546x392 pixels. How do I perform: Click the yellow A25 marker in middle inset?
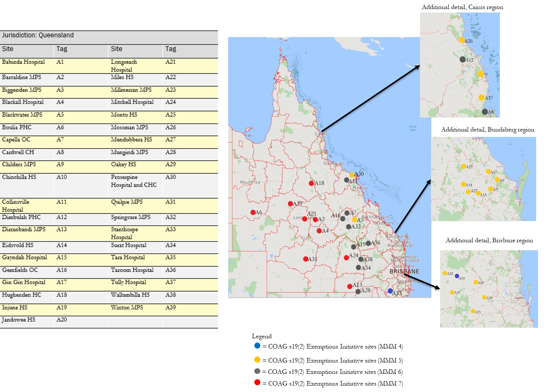point(464,166)
